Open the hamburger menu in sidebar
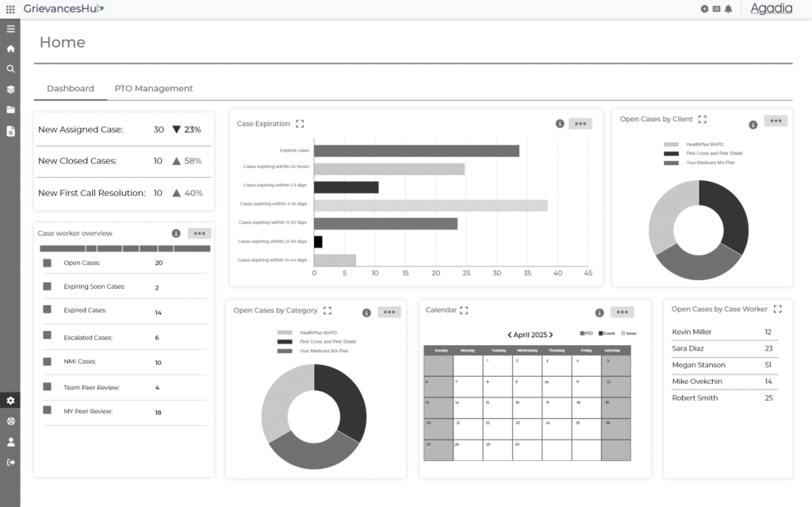This screenshot has width=812, height=507. tap(10, 29)
